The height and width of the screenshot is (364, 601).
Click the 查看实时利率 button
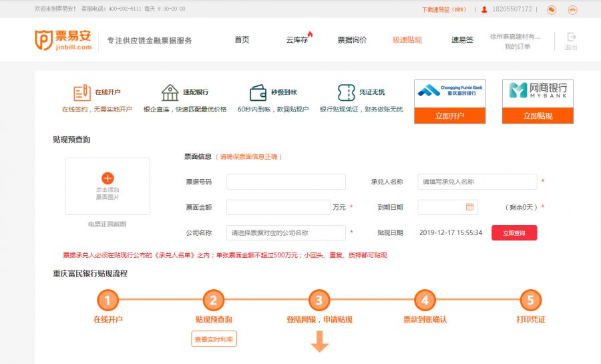pos(214,339)
